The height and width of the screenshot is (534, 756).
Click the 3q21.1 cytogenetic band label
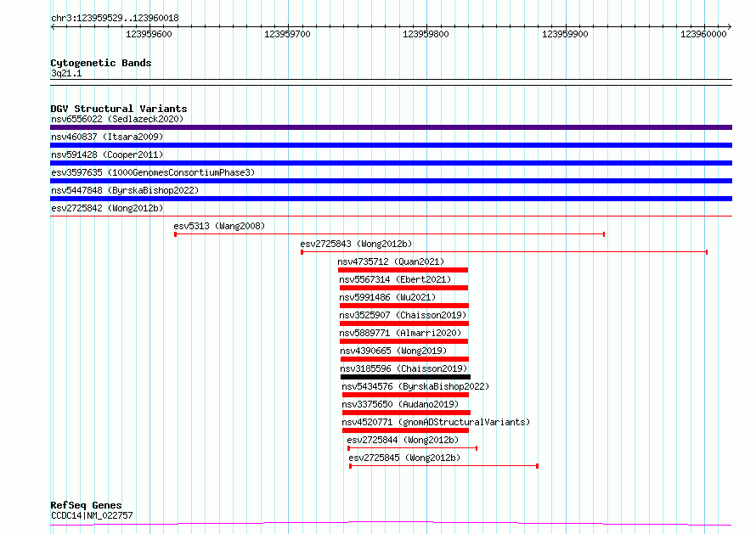[66, 74]
